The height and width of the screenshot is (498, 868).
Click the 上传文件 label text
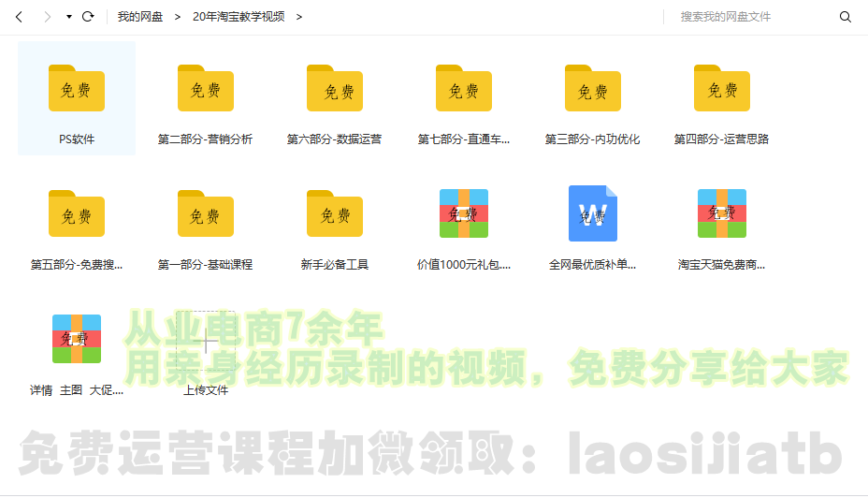point(206,390)
